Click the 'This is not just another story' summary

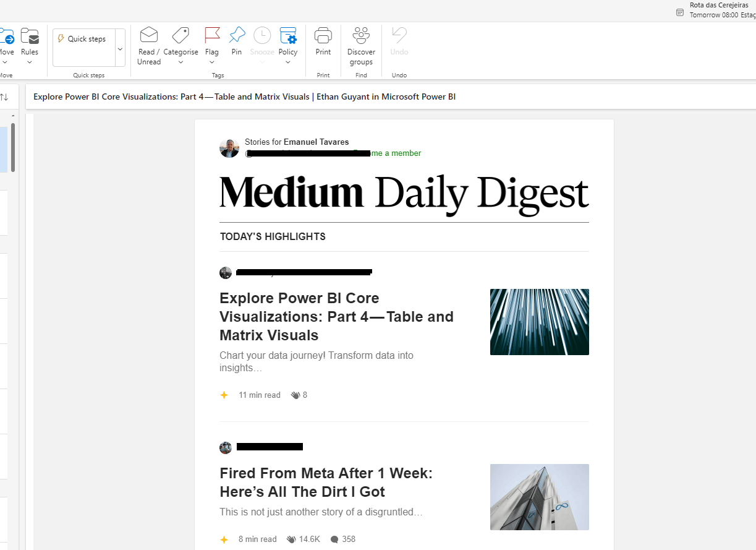point(321,512)
